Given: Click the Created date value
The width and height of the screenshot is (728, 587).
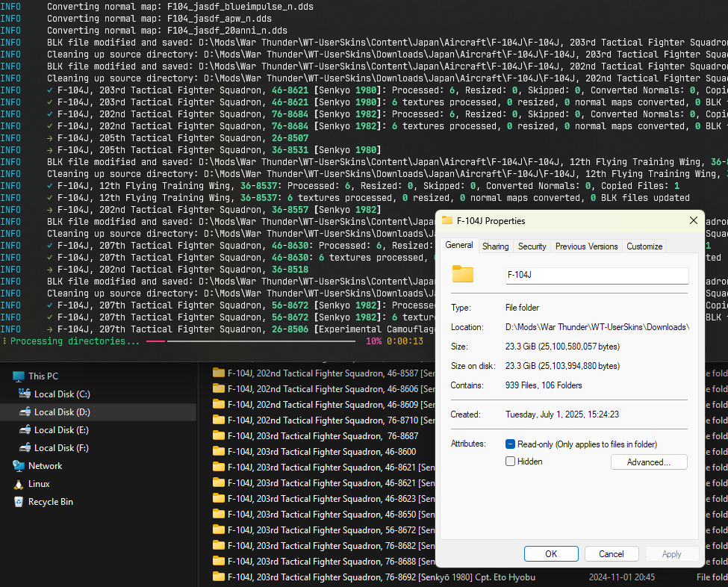Looking at the screenshot, I should [x=562, y=414].
